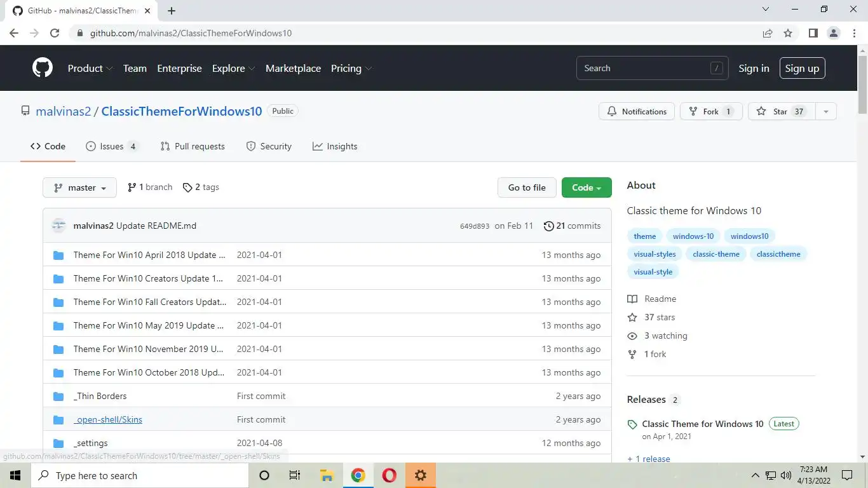Open the notification center icon
Image resolution: width=868 pixels, height=488 pixels.
coord(847,475)
